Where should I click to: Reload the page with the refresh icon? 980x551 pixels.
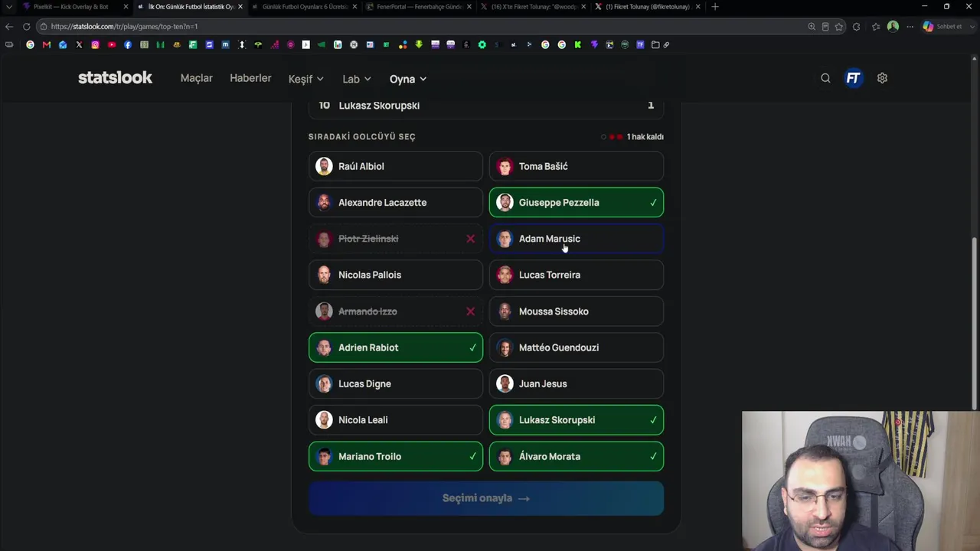(26, 26)
